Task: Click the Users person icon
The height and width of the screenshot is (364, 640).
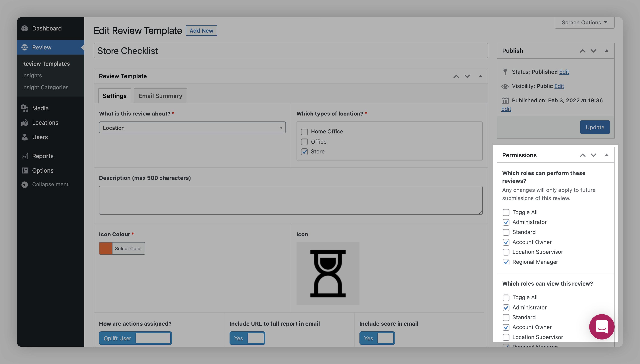Action: (25, 137)
